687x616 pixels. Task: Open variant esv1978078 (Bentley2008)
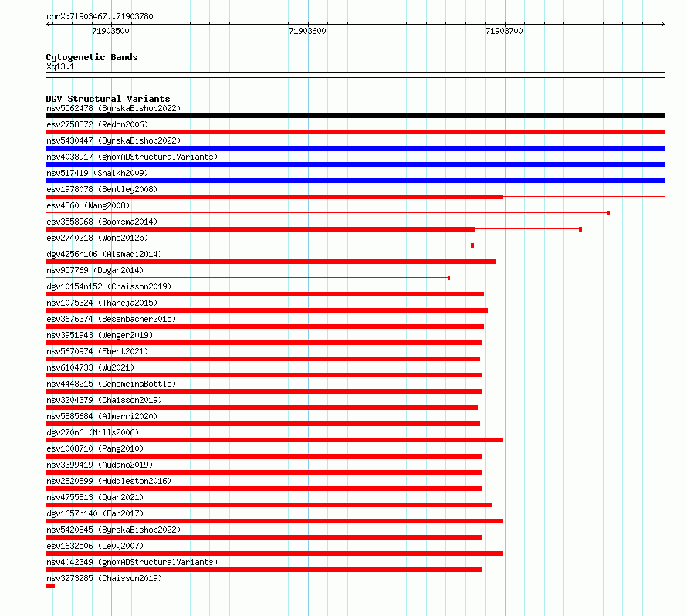102,189
